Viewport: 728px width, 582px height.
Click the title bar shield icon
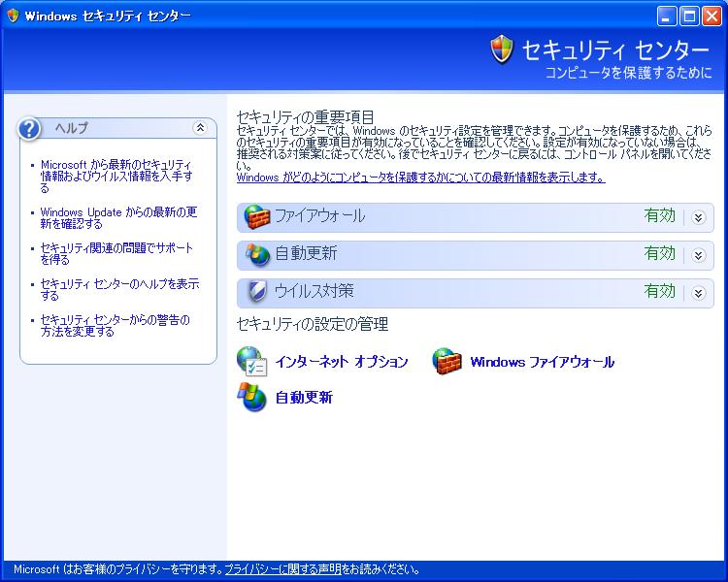click(13, 16)
